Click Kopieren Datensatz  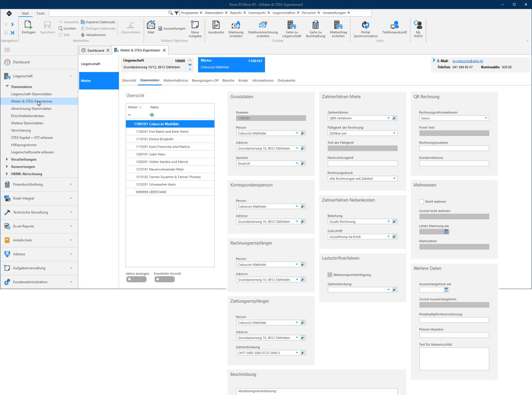98,22
